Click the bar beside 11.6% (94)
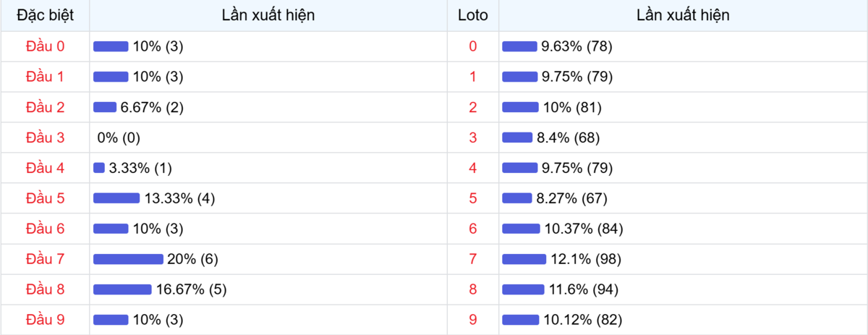The width and height of the screenshot is (868, 335). (523, 289)
